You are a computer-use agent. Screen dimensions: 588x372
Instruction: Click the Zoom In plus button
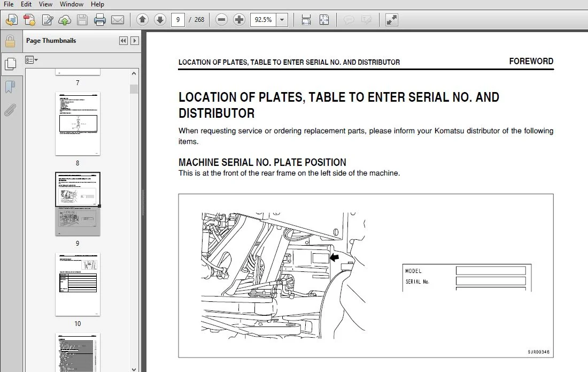[x=239, y=19]
